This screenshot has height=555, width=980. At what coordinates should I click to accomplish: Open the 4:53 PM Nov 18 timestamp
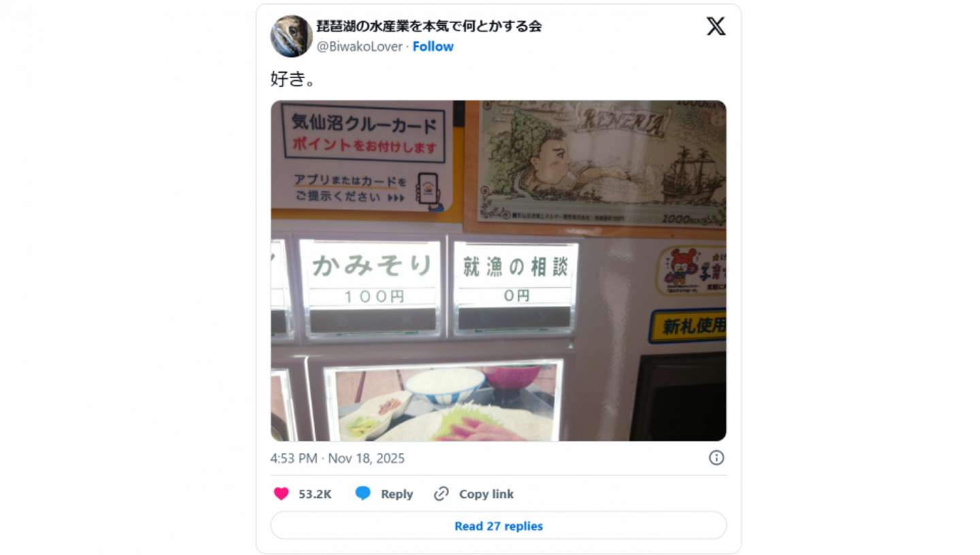point(337,458)
